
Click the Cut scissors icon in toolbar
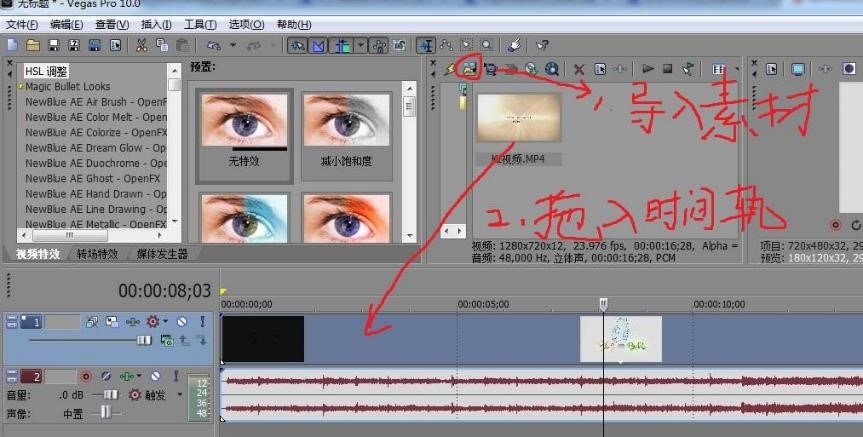coord(142,45)
